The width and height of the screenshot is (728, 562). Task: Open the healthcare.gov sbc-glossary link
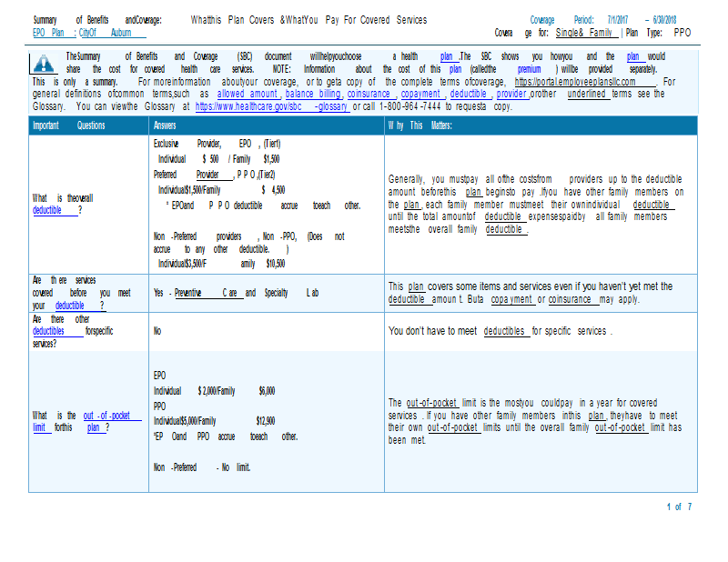point(271,105)
